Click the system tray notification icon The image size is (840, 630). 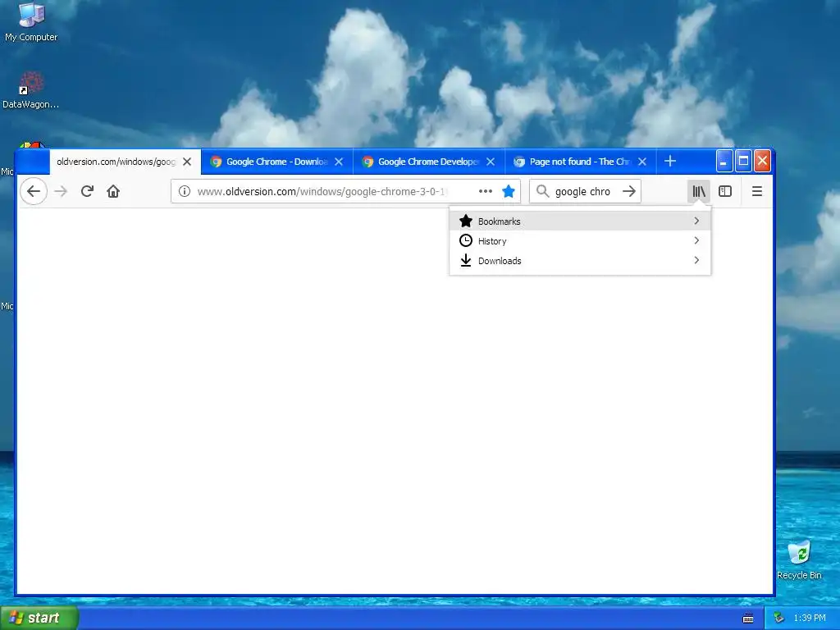coord(779,619)
